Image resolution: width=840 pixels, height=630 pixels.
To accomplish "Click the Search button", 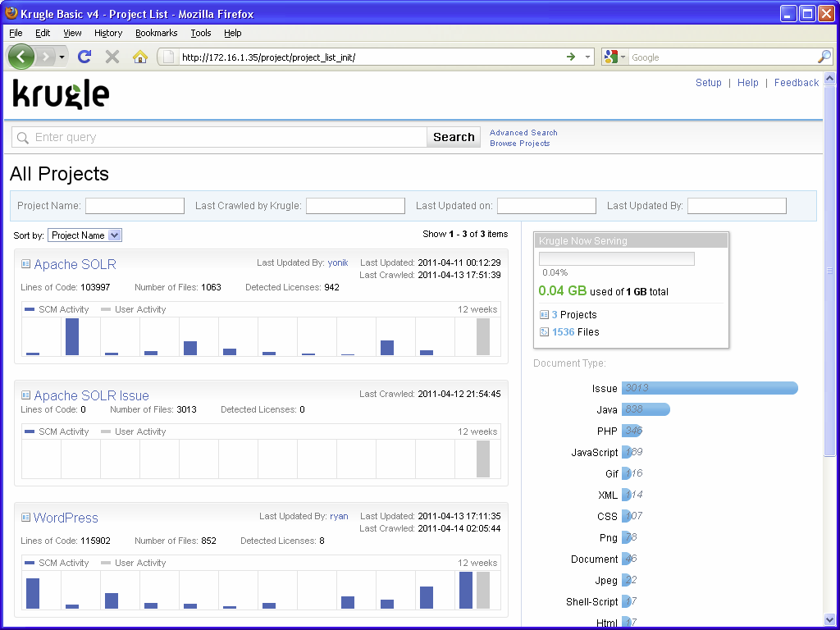I will point(454,137).
